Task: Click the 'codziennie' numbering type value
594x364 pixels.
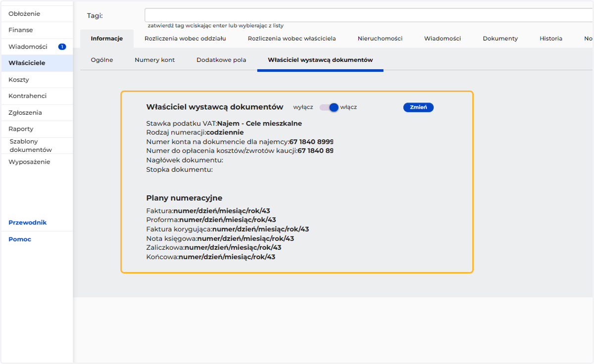Action: (225, 133)
